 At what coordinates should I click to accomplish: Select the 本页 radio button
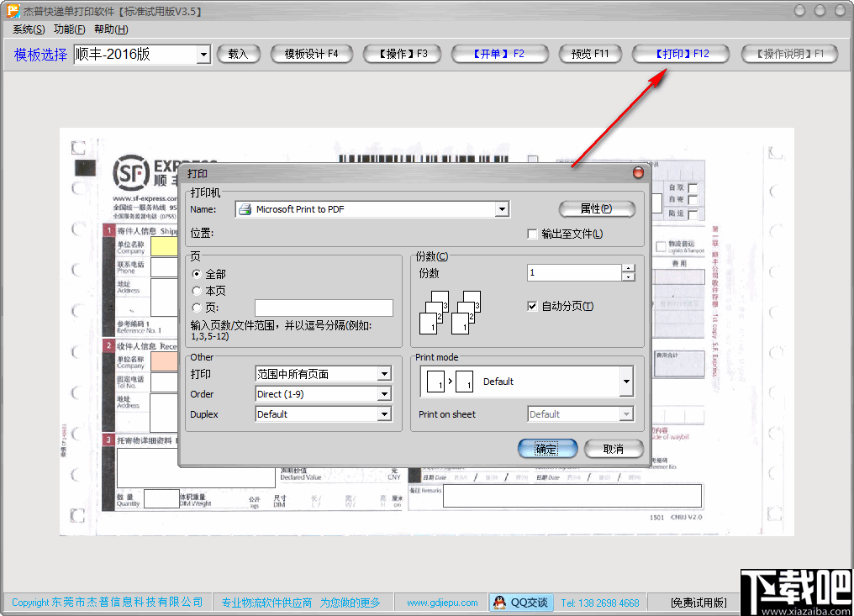(198, 291)
